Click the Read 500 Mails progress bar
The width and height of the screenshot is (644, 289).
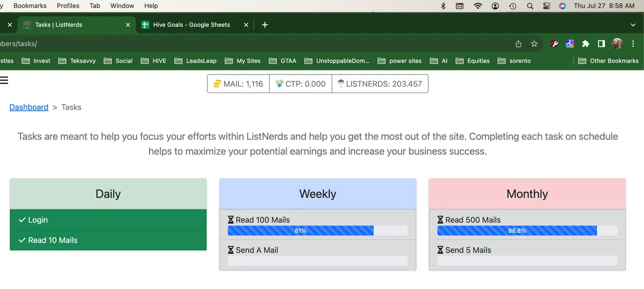pos(527,231)
